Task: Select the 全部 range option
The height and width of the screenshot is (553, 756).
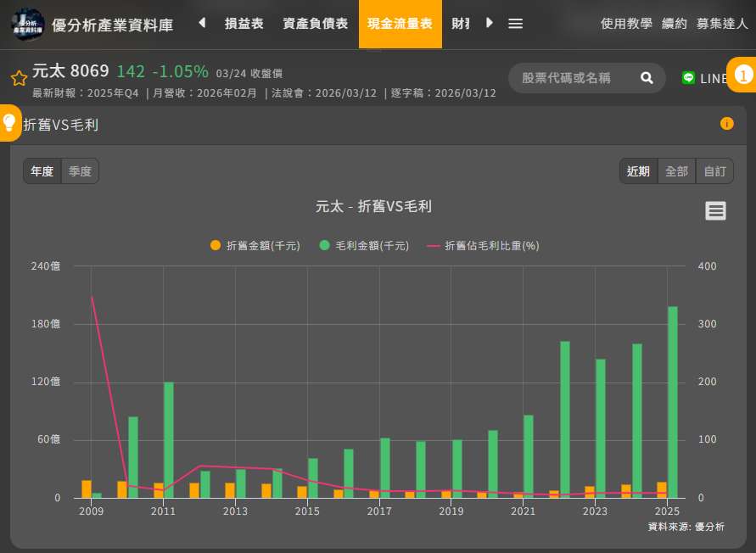Action: 676,171
